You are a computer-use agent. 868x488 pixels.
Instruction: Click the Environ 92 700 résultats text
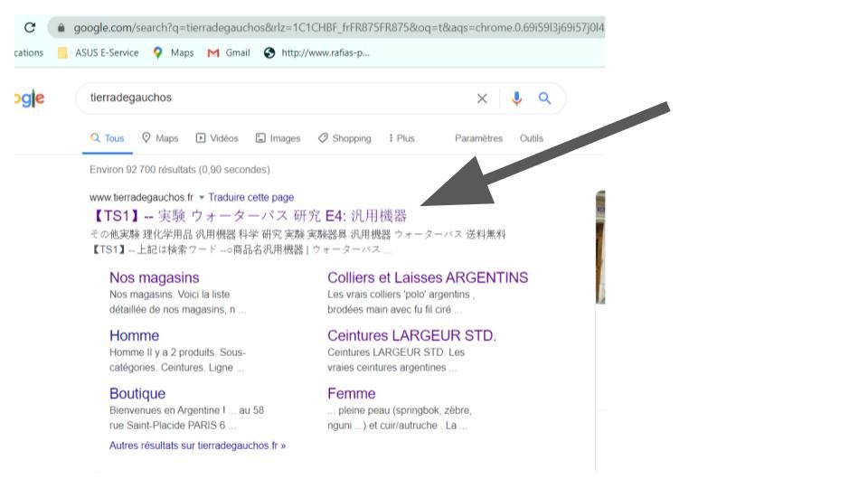coord(180,169)
